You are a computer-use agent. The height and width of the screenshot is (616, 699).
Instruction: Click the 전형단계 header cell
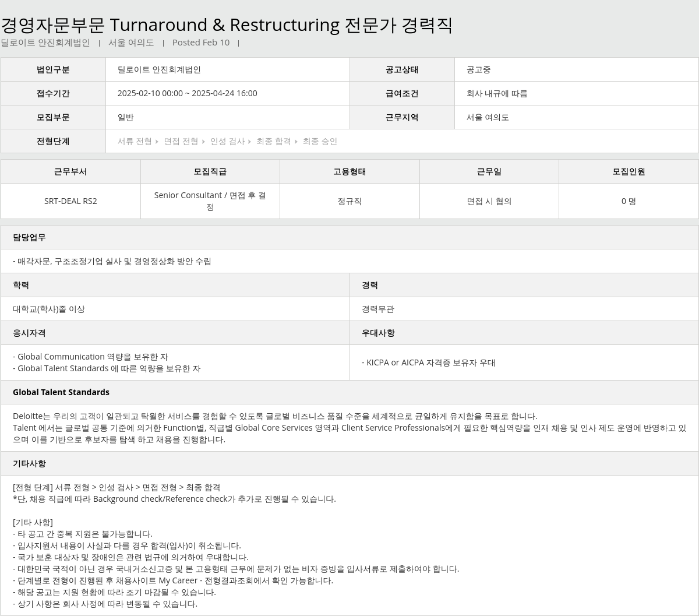[x=53, y=141]
